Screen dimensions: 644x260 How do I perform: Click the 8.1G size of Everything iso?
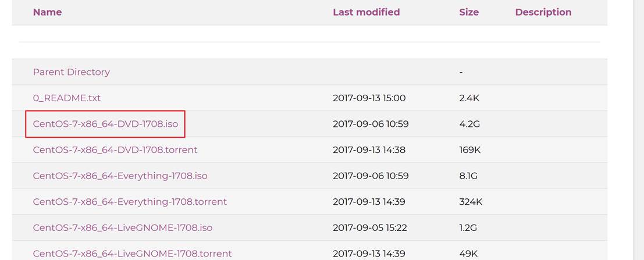(468, 176)
